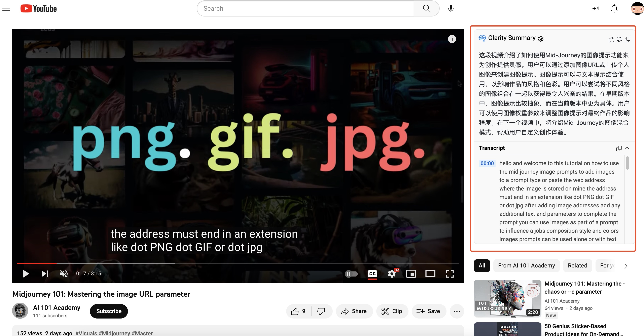644x336 pixels.
Task: Copy the transcript content
Action: [x=619, y=148]
